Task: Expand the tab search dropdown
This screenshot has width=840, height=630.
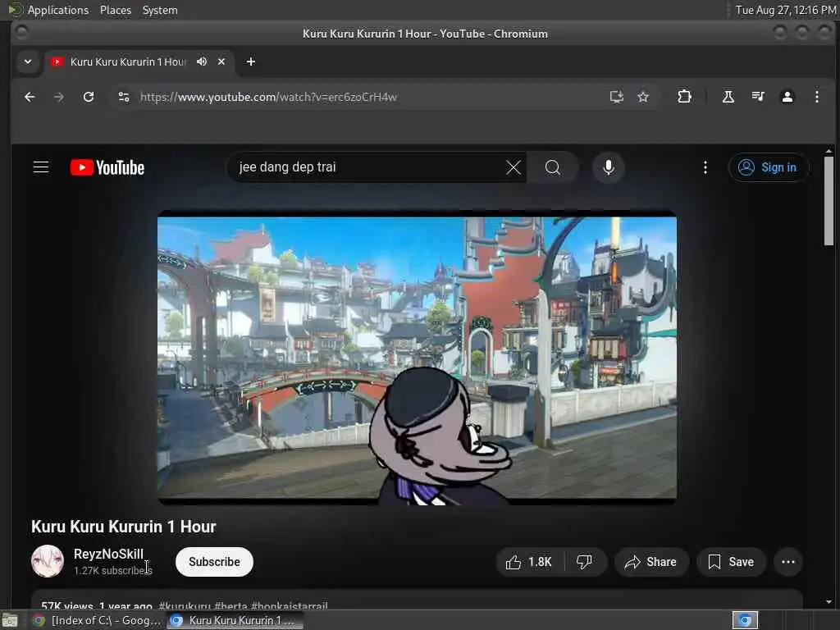Action: click(x=28, y=62)
